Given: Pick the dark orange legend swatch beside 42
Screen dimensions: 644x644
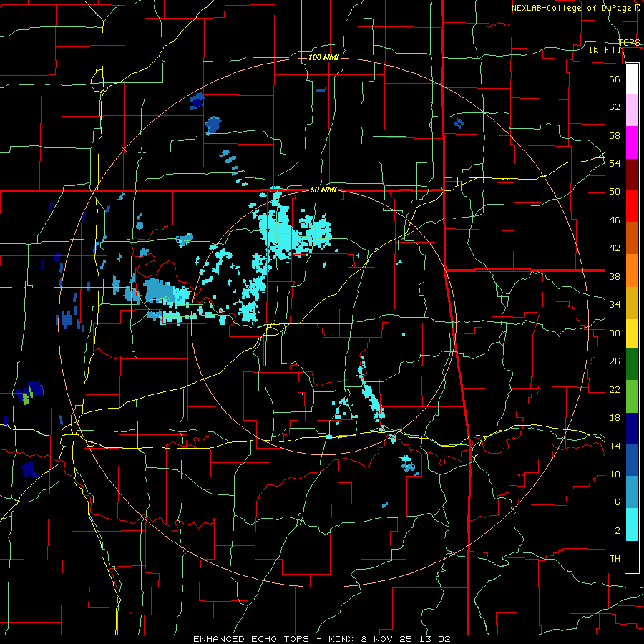Looking at the screenshot, I should 632,238.
